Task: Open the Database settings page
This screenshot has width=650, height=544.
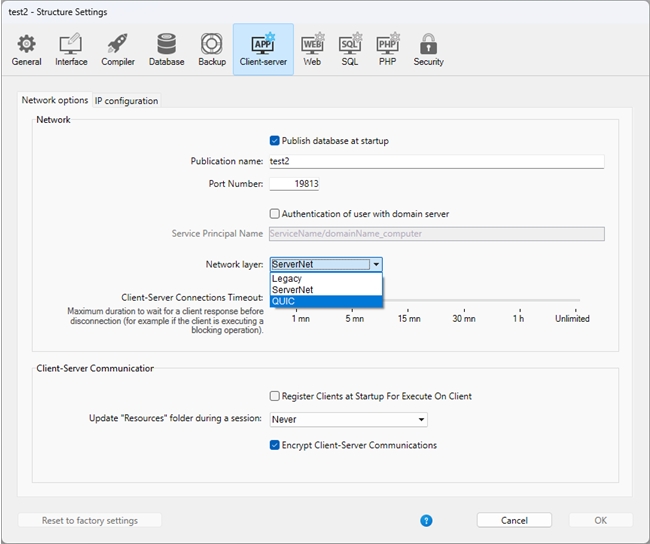Action: tap(166, 50)
